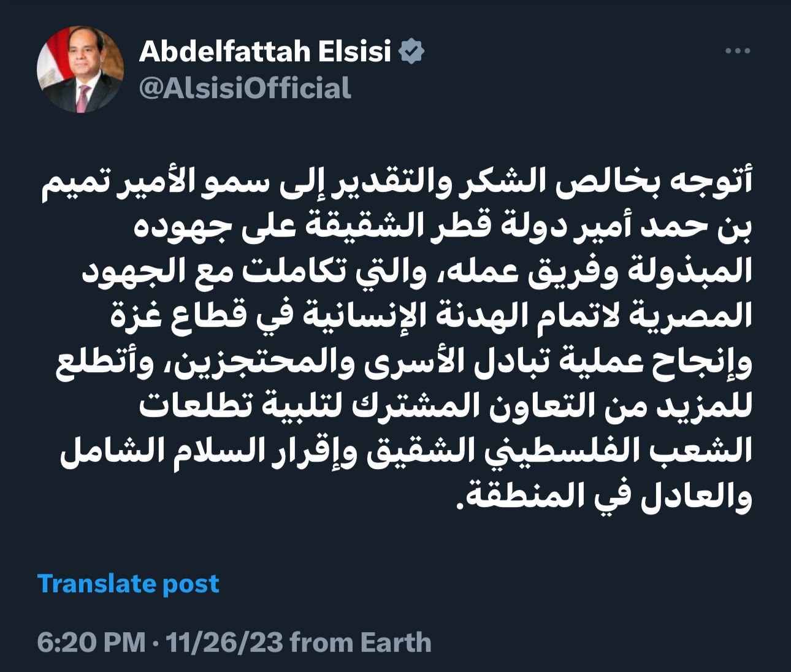The image size is (791, 672).
Task: Click the 11/26/23 post date
Action: pyautogui.click(x=224, y=643)
